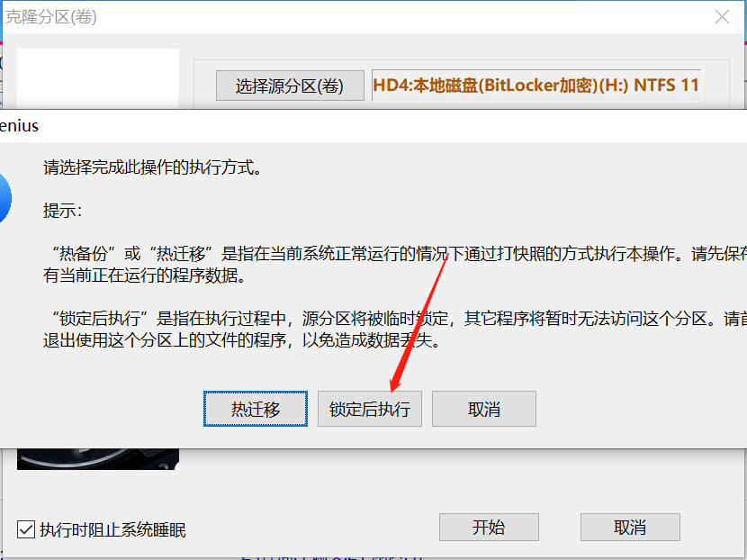This screenshot has width=747, height=560.
Task: Click the 提示: hint heading text
Action: (x=63, y=210)
